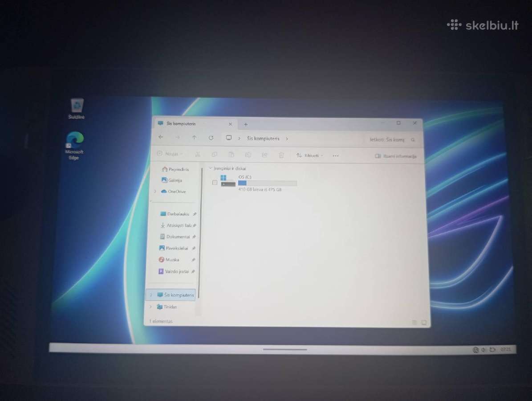532x401 pixels.
Task: Click the network globe tray icon
Action: point(475,350)
